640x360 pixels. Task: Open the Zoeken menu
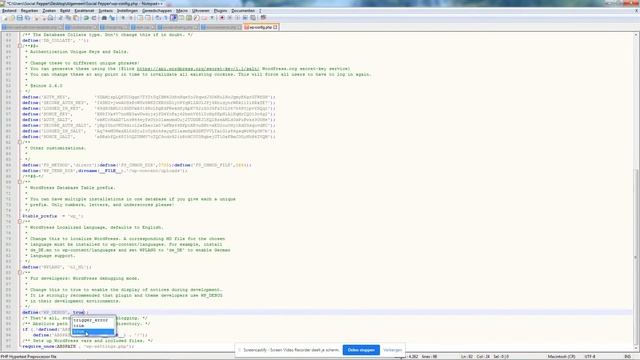click(x=49, y=11)
